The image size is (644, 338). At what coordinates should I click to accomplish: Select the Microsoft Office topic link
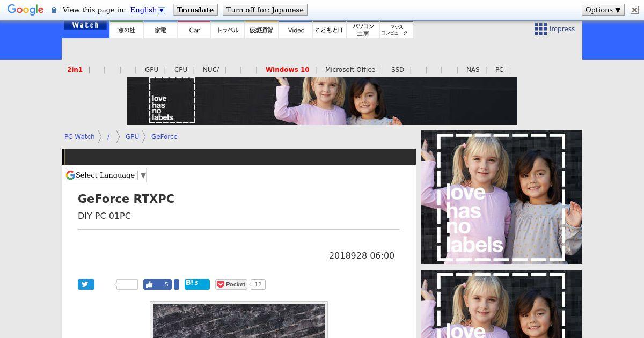(350, 70)
